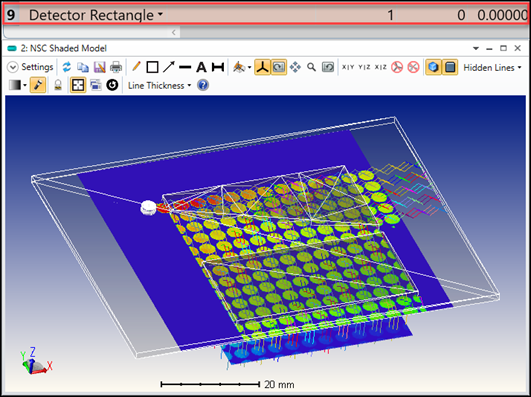Expand the Settings chevron

[13, 67]
